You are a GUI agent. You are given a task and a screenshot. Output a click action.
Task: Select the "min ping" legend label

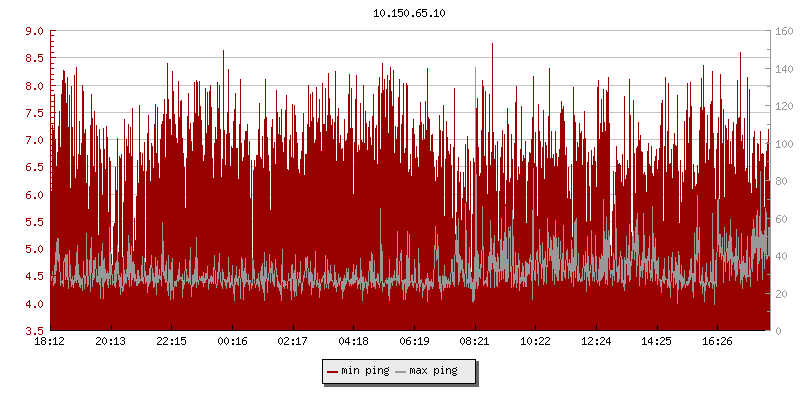(365, 371)
